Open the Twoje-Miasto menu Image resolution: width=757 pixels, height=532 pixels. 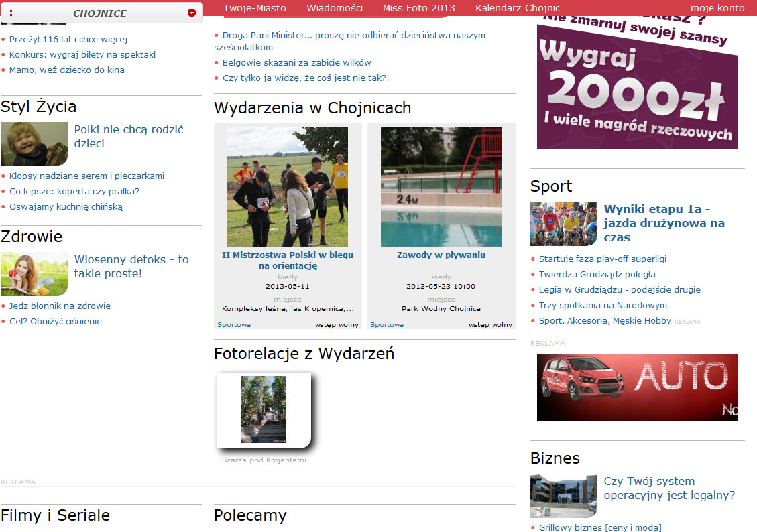pyautogui.click(x=254, y=8)
